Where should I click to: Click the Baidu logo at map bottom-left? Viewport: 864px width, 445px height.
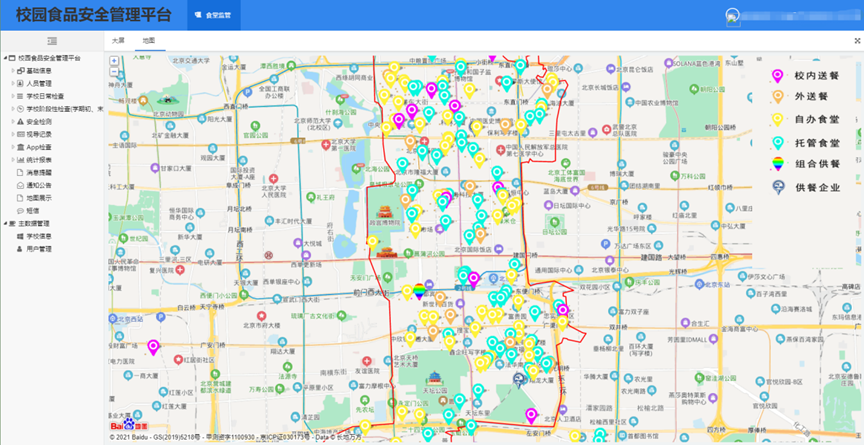122,426
